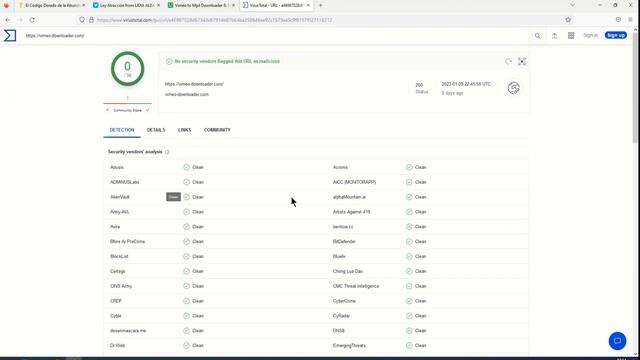Screen dimensions: 640x360
Task: Click the clean check icon in Acronis row
Action: coord(409,167)
